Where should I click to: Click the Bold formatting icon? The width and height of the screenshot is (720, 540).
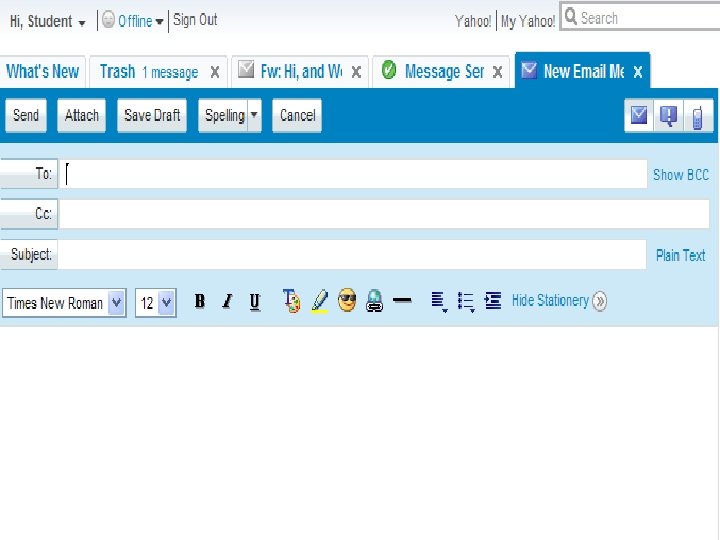pos(200,301)
